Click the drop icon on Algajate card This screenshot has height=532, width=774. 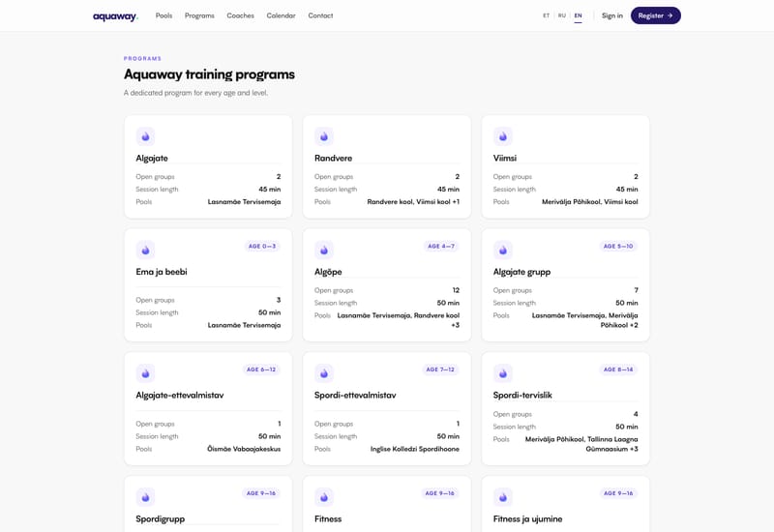(x=146, y=136)
